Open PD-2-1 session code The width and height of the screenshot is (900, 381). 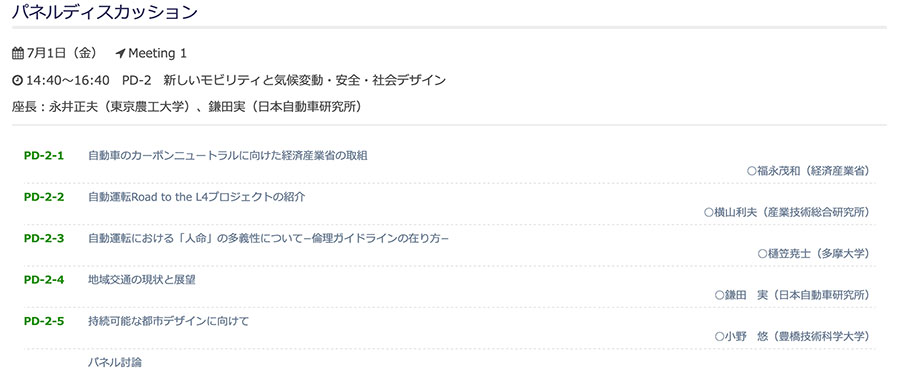(x=44, y=155)
